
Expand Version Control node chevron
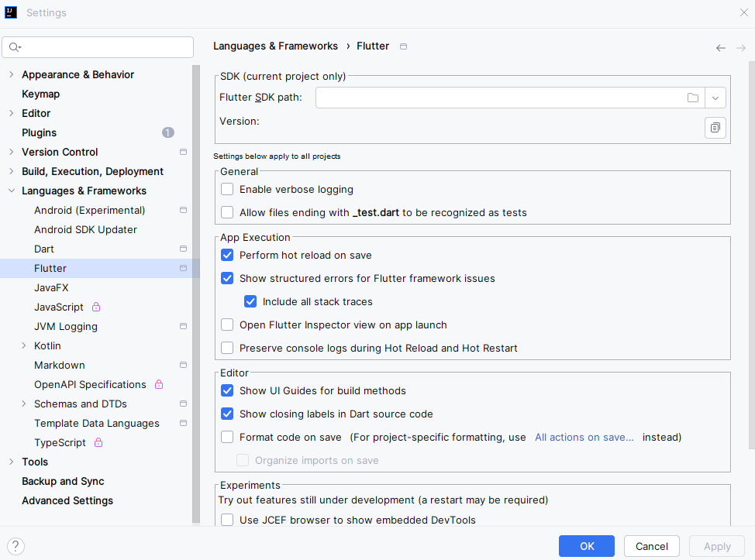pyautogui.click(x=12, y=152)
